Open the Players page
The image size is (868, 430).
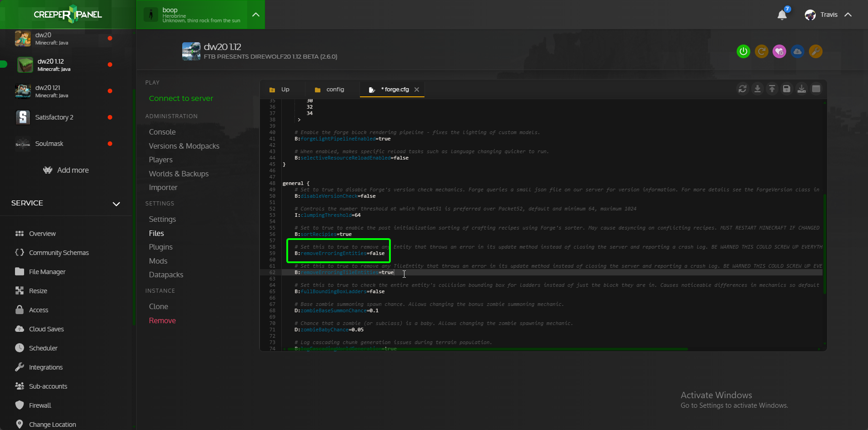tap(161, 160)
